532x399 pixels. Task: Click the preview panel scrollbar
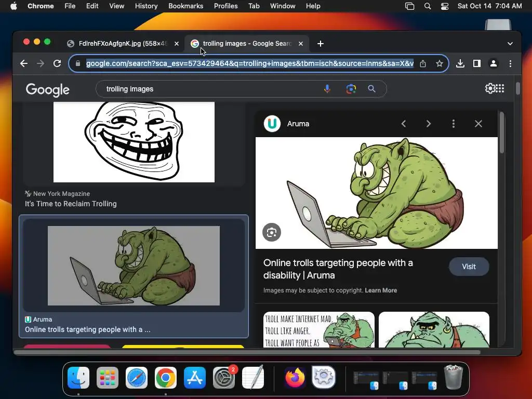[502, 132]
